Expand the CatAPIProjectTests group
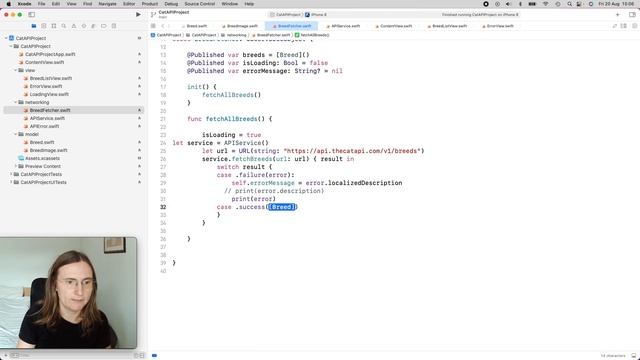This screenshot has height=360, width=640. (11, 174)
